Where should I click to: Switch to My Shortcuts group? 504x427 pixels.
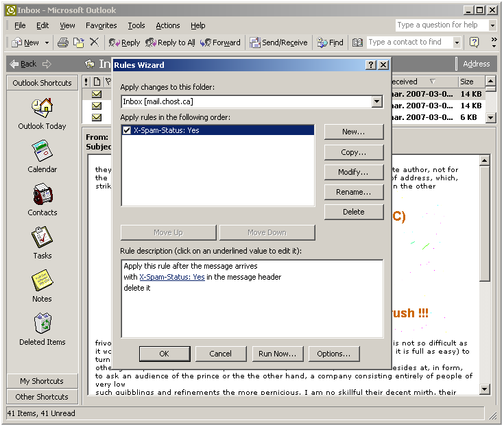coord(42,381)
